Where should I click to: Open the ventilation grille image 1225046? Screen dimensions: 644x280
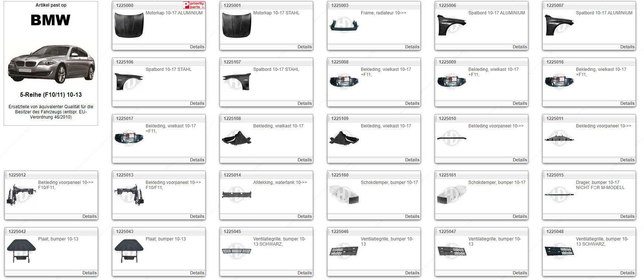(x=344, y=251)
